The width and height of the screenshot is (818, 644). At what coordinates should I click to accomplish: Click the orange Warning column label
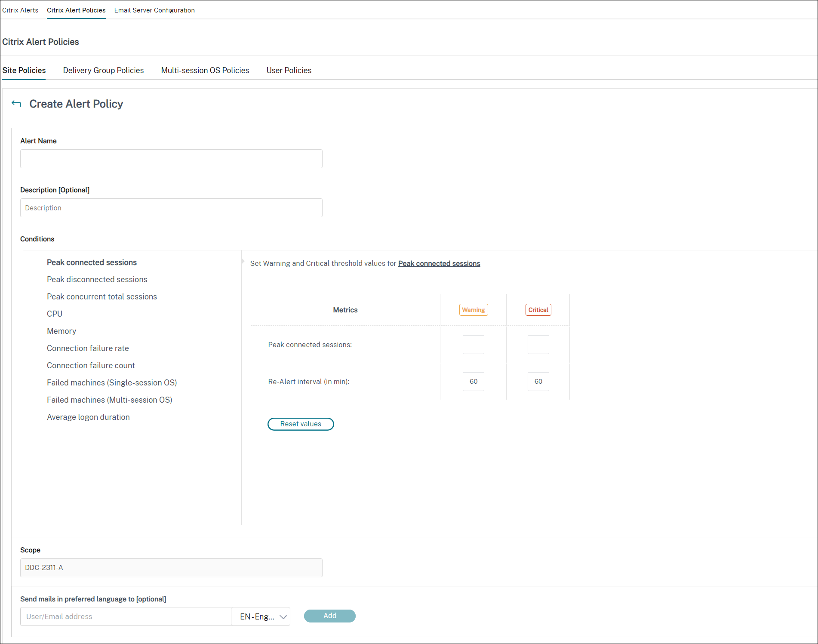coord(474,310)
